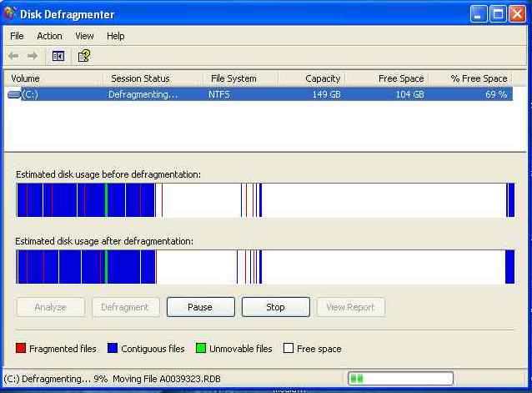Open the Help menu
This screenshot has height=393, width=532.
tap(116, 36)
